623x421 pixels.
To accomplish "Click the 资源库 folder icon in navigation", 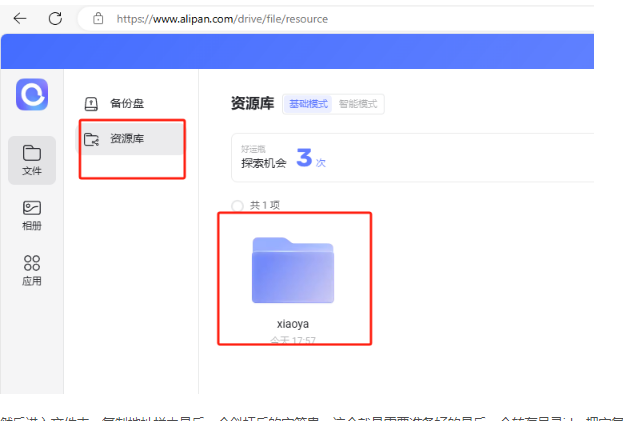I will coord(91,139).
